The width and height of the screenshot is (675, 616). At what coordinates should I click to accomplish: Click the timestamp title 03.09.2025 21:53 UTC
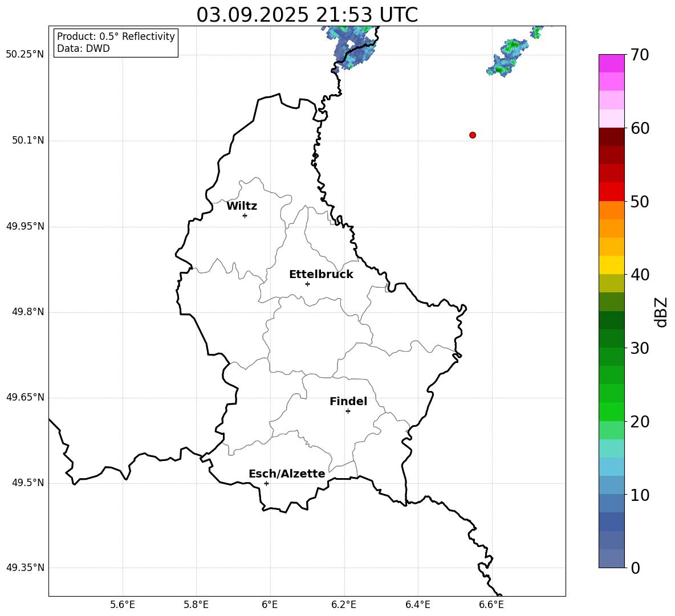point(307,15)
